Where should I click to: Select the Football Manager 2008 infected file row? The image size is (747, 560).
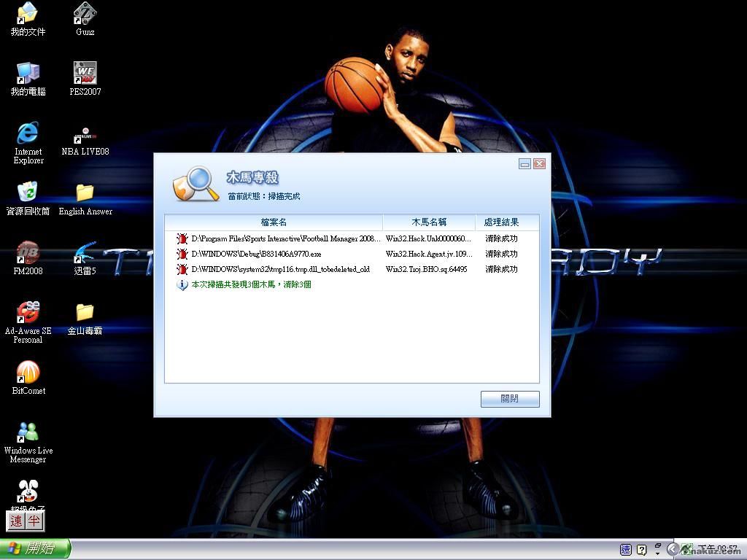point(352,238)
